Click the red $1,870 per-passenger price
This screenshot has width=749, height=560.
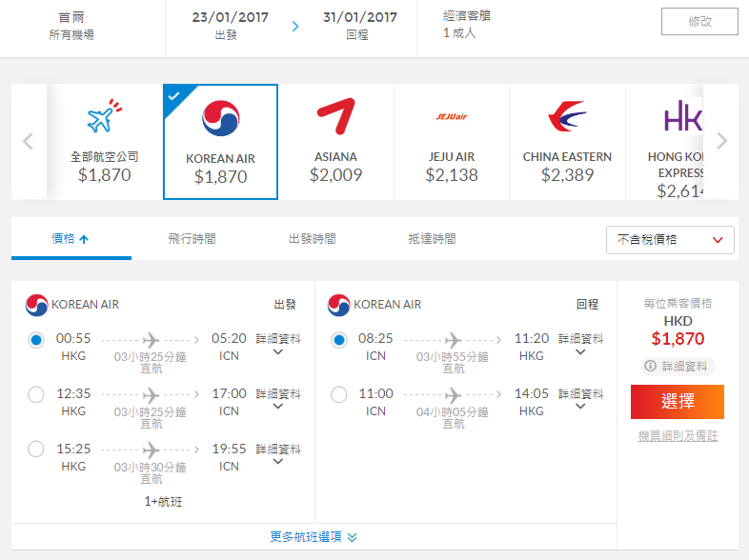[678, 339]
